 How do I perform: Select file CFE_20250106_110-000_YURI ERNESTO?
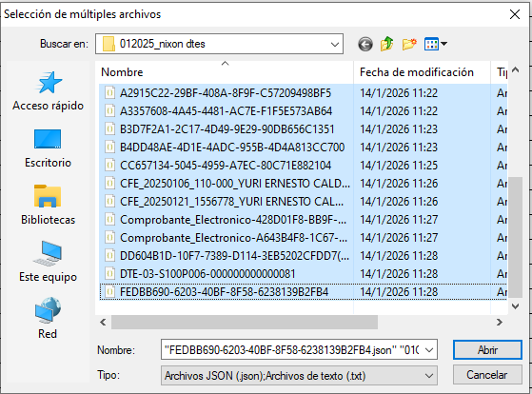click(x=235, y=184)
